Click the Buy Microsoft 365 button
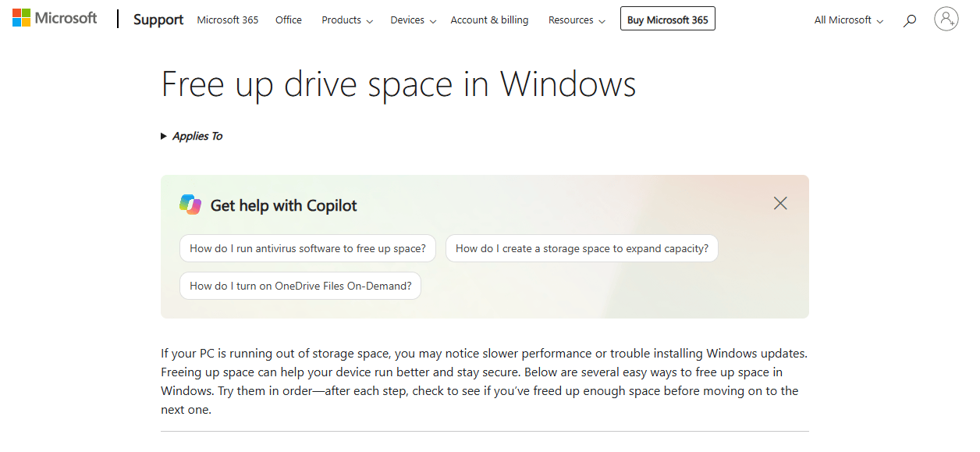 pyautogui.click(x=668, y=20)
